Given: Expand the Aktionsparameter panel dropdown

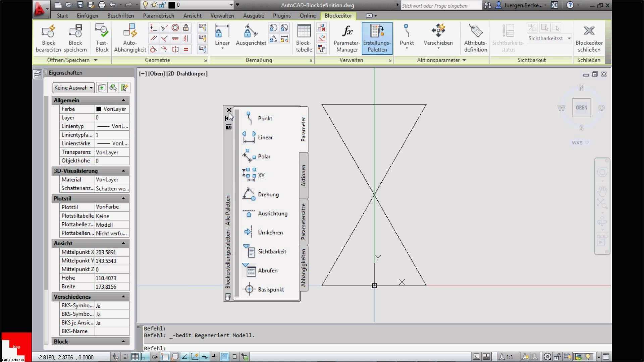Looking at the screenshot, I should tap(464, 60).
